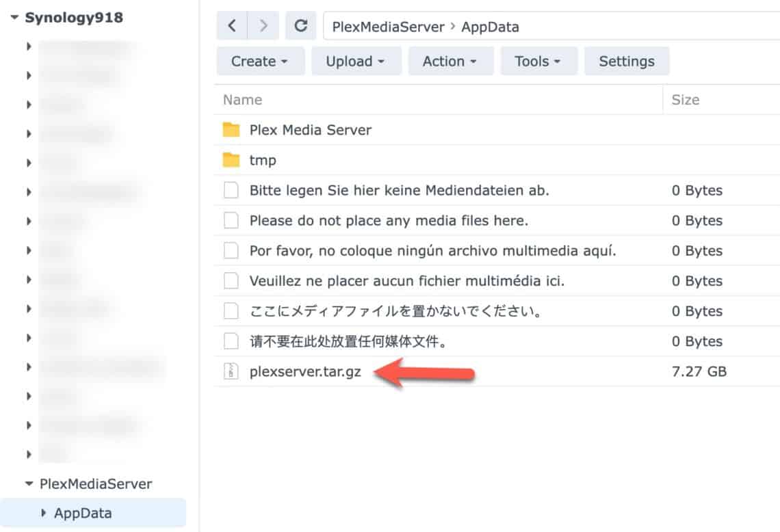Viewport: 780px width, 532px height.
Task: Click the file icon beside the German text file
Action: [231, 190]
